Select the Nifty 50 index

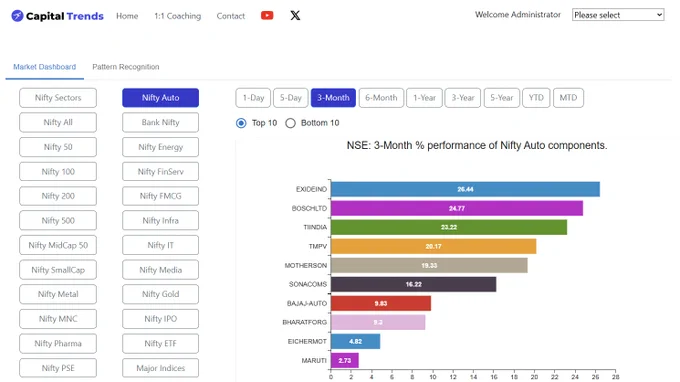[x=58, y=147]
